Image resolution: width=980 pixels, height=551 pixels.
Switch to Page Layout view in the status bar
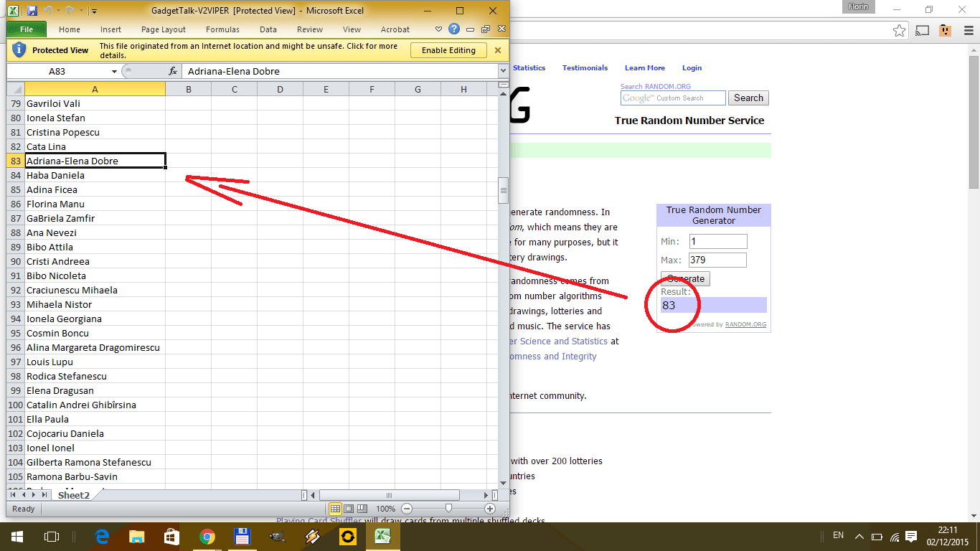pos(349,509)
